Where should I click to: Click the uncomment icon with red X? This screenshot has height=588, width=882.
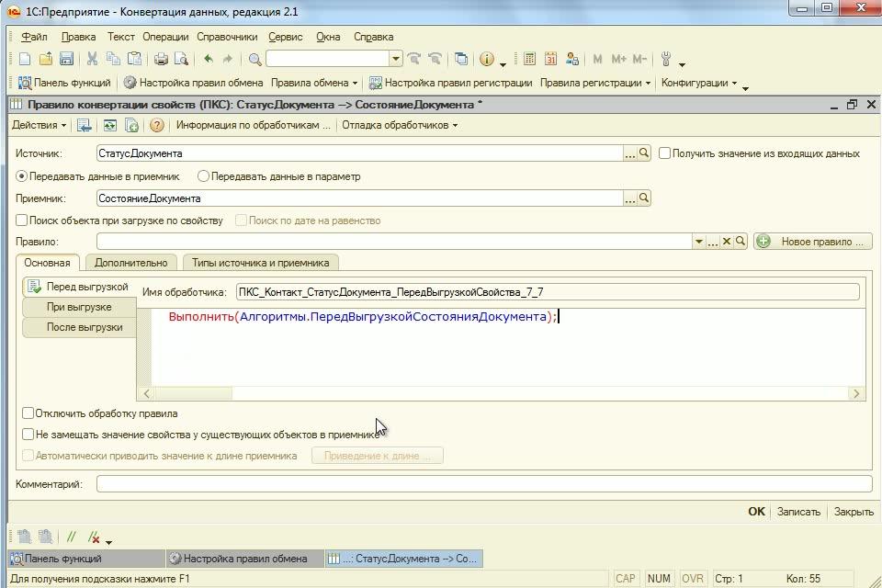pos(94,537)
